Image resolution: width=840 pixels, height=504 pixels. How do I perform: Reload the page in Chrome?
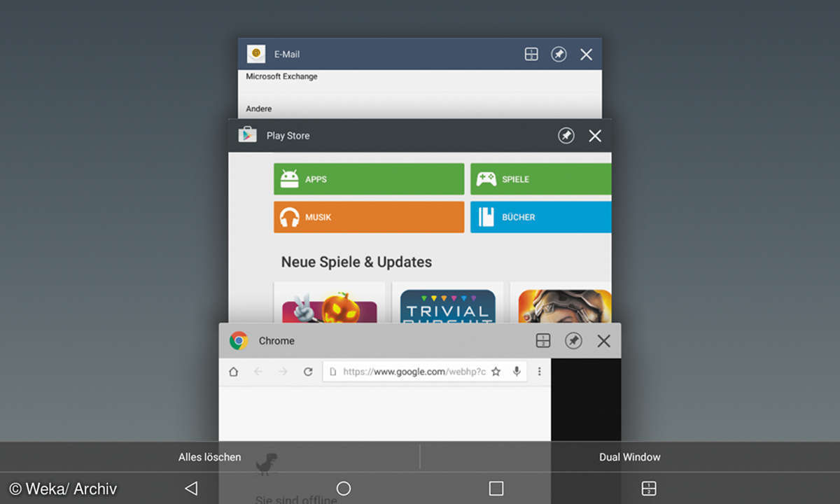tap(308, 372)
